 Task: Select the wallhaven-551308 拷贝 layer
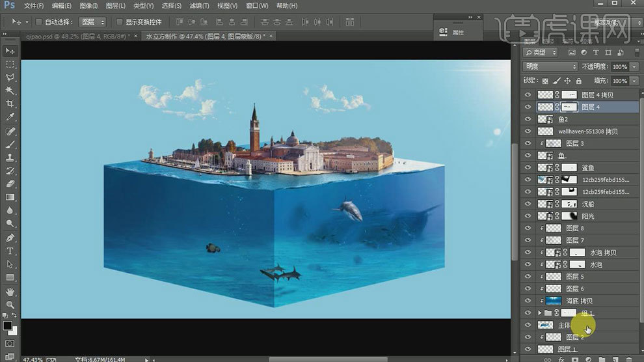(x=587, y=132)
